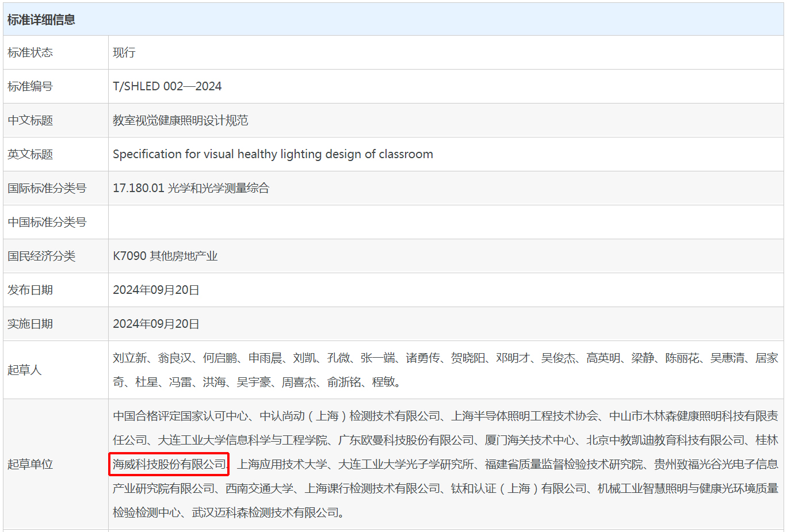
Task: Click 厦门海关技术中心 text
Action: [530, 440]
